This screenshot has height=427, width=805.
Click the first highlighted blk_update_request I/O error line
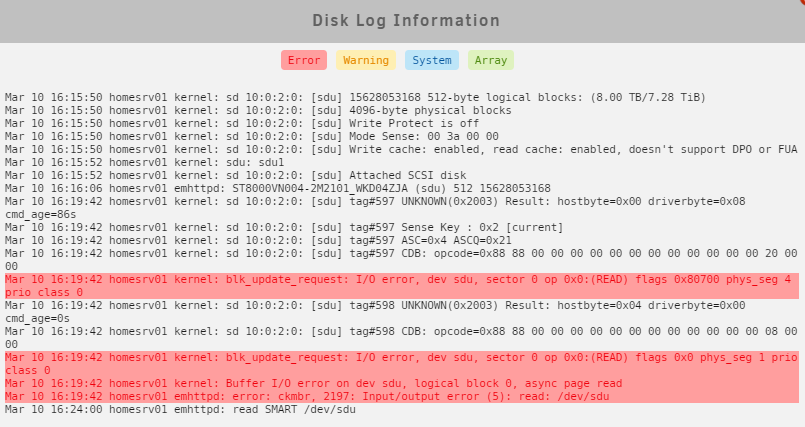click(402, 286)
